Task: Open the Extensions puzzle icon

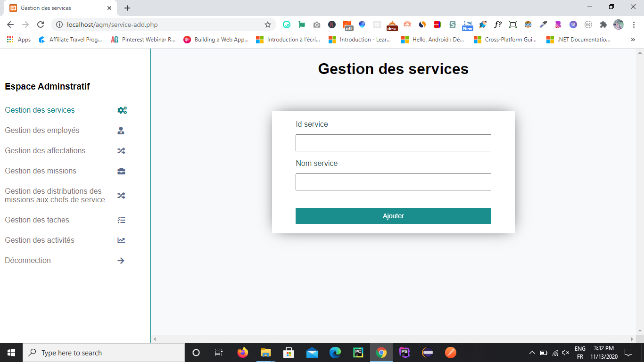Action: (x=603, y=25)
